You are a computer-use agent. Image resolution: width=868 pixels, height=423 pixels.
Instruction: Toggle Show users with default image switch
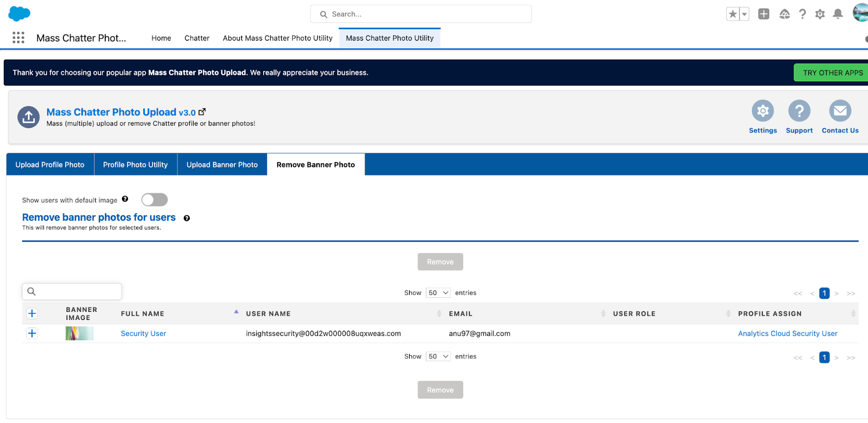tap(155, 200)
